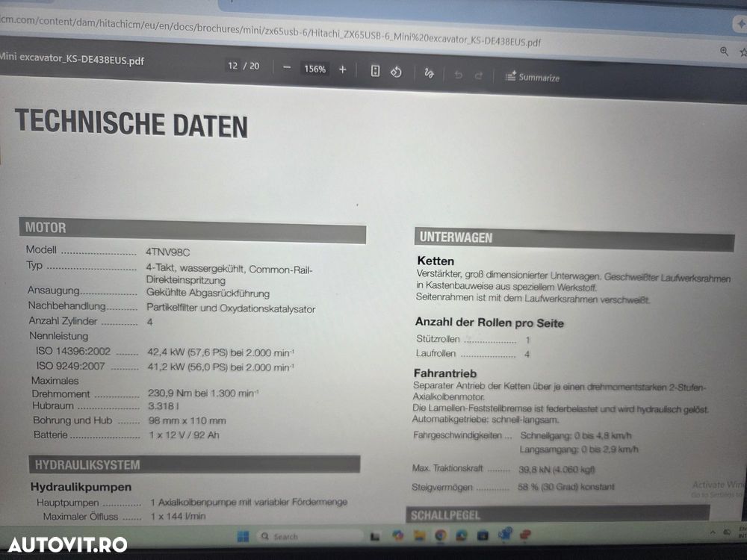The image size is (747, 560).
Task: Click the '41,2 kW (56,0 PS)' value
Action: tap(187, 367)
